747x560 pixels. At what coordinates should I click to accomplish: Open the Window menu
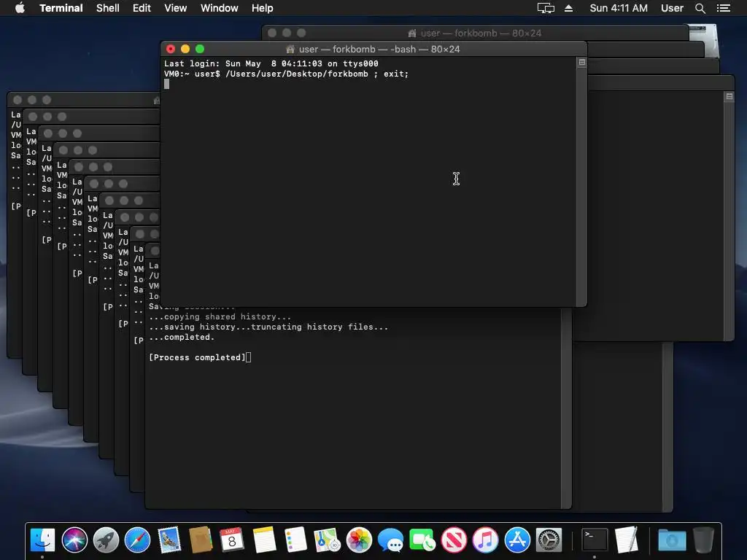click(x=219, y=8)
